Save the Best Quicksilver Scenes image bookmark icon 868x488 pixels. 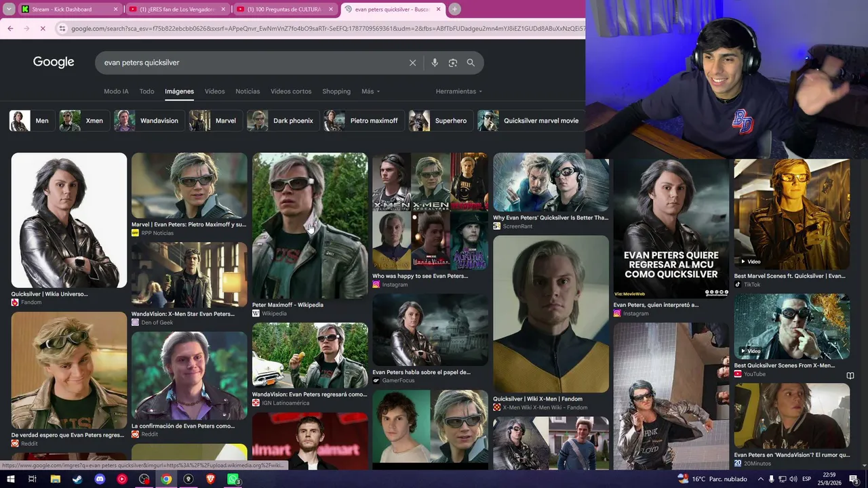(x=850, y=375)
